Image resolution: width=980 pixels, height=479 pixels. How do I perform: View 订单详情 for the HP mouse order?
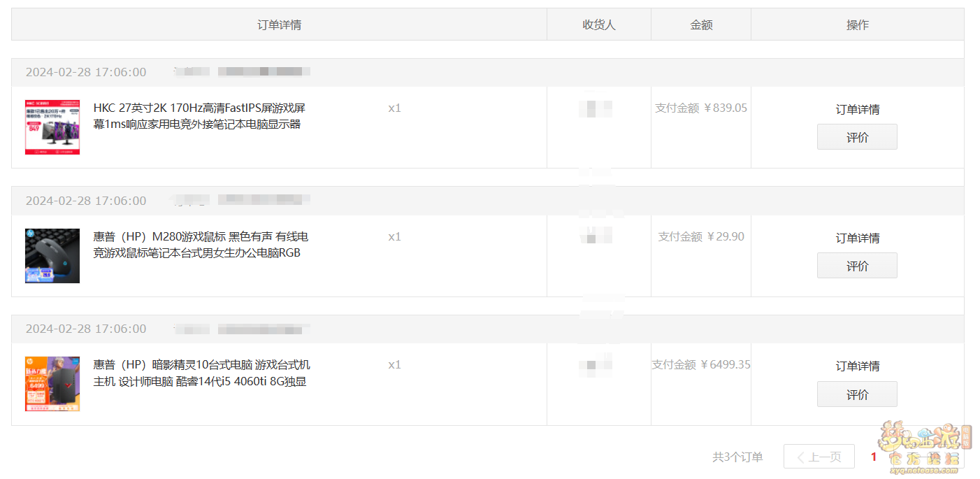click(x=857, y=238)
